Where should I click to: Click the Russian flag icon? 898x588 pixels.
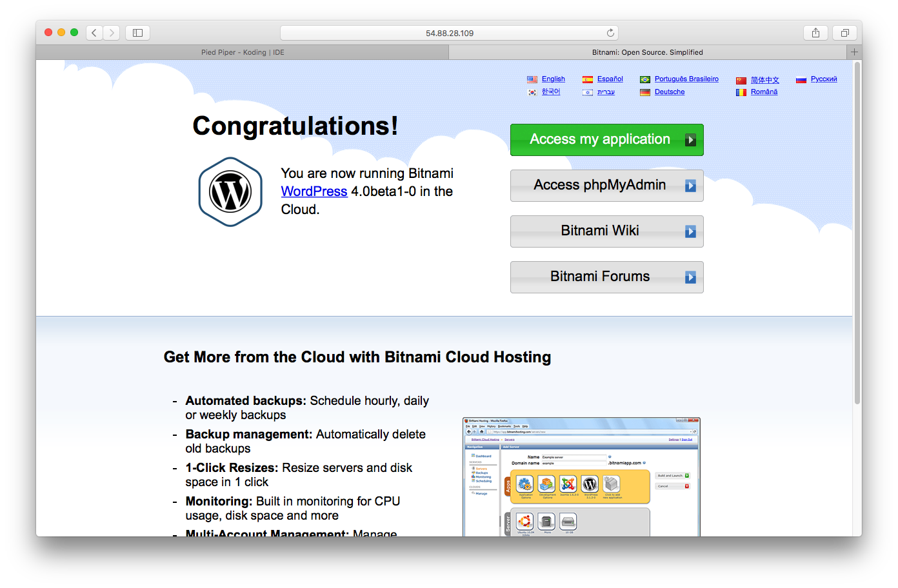(801, 80)
